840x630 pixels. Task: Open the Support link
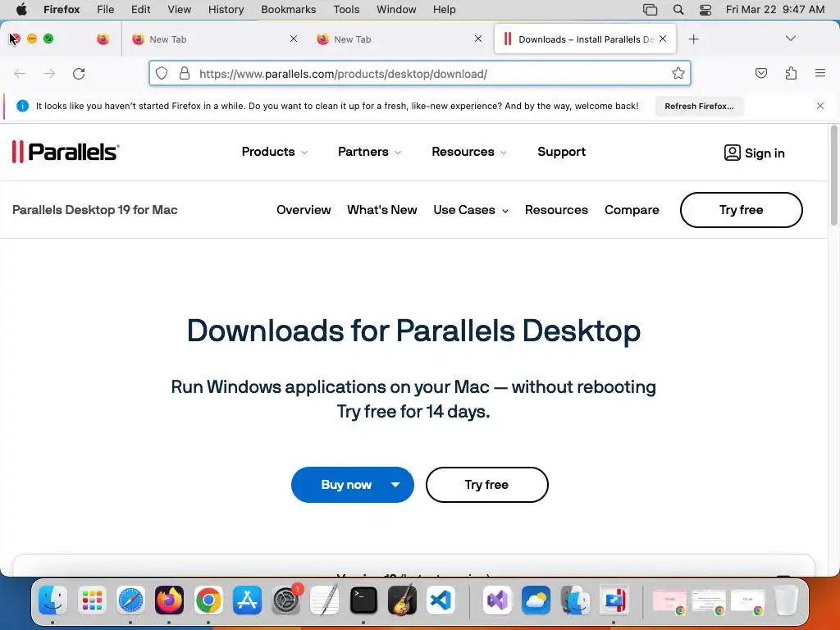[x=561, y=152]
